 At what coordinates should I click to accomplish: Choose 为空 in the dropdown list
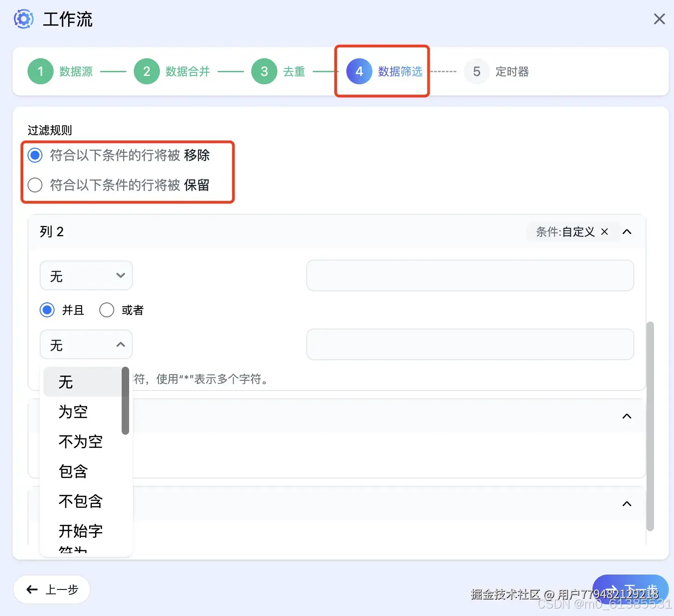(83, 412)
